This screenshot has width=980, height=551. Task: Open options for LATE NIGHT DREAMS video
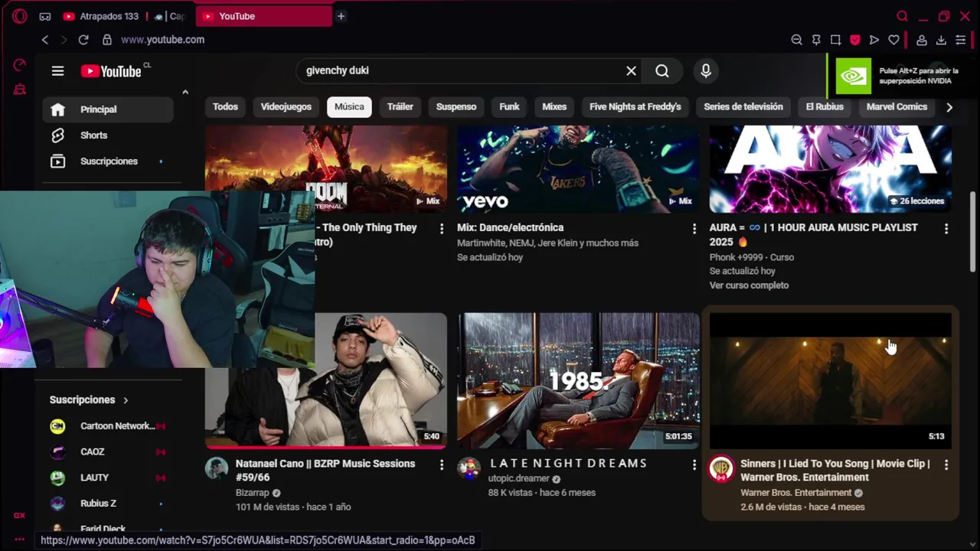point(694,465)
